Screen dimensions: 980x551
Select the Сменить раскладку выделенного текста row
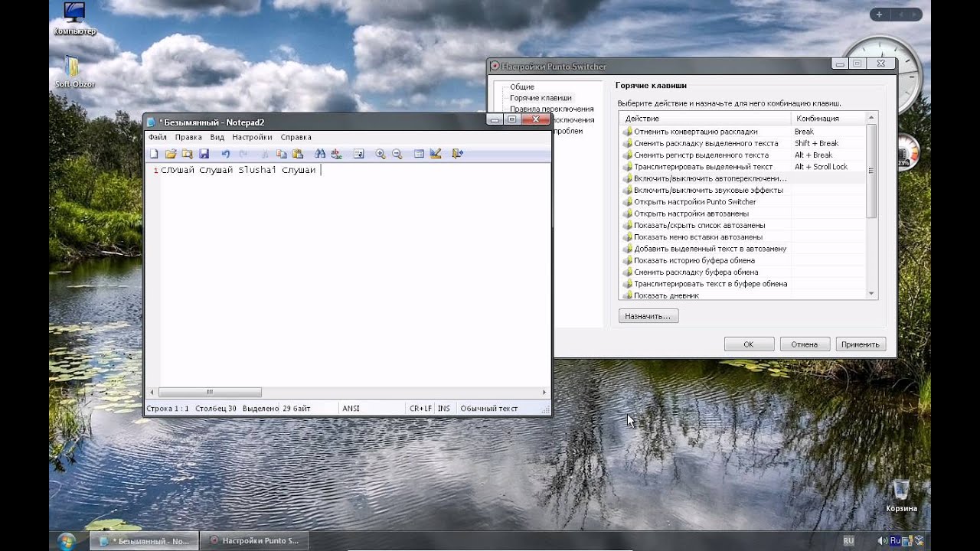[x=743, y=143]
